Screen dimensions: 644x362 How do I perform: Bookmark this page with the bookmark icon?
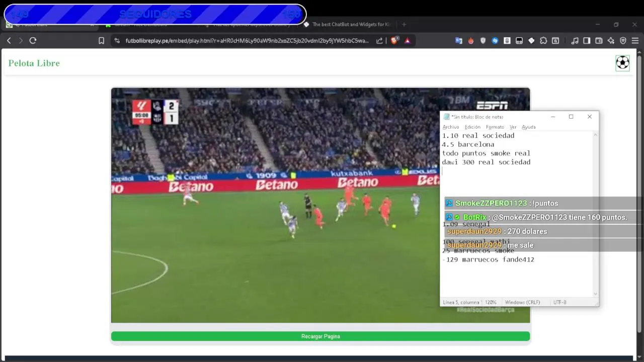click(101, 41)
